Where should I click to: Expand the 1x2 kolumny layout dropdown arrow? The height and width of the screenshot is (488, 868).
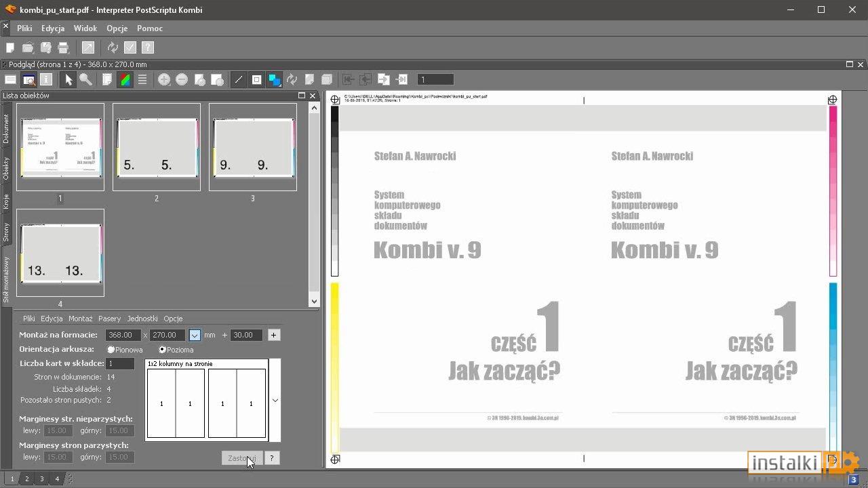[275, 401]
